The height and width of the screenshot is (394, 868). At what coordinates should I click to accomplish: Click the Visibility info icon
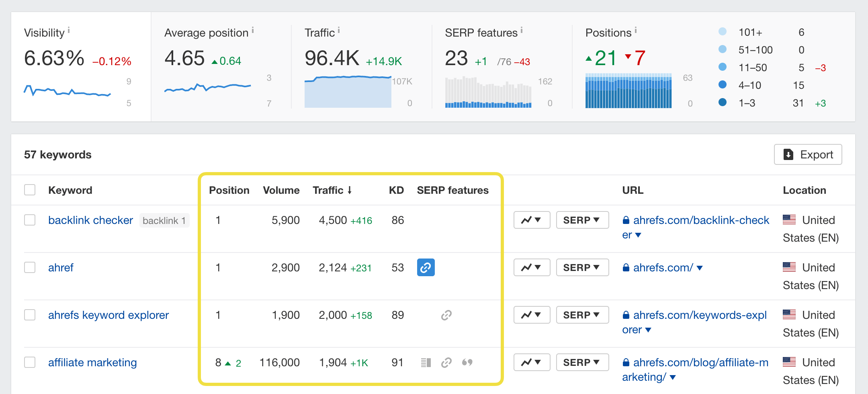69,29
